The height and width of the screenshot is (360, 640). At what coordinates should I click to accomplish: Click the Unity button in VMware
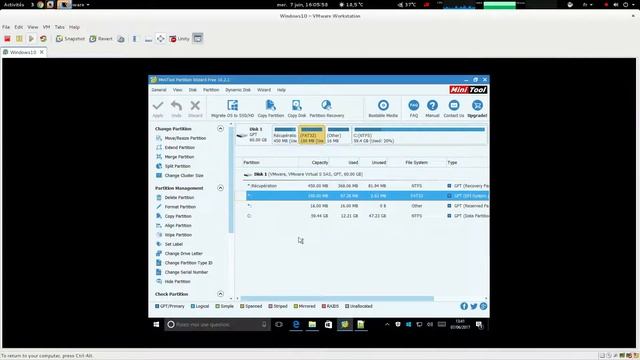point(180,39)
